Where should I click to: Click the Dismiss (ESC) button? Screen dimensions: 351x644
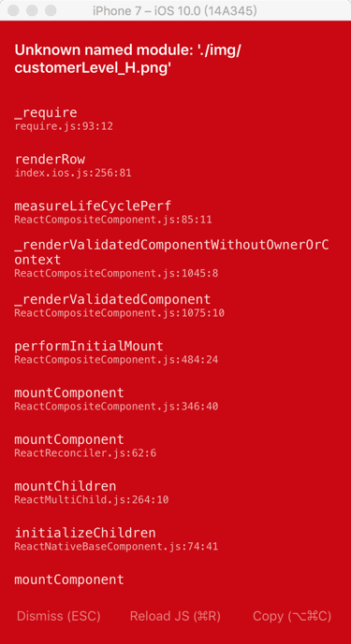coord(58,616)
